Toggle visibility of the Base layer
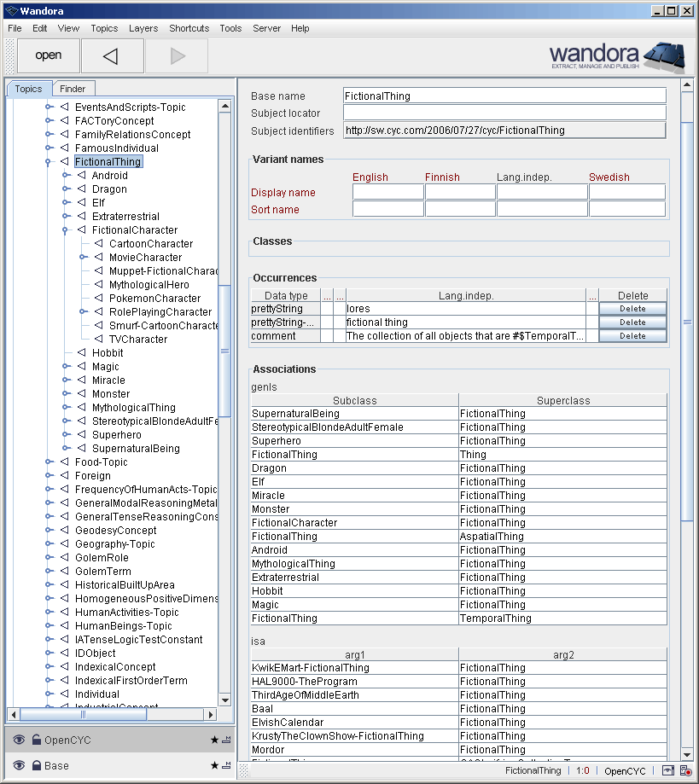This screenshot has width=699, height=784. click(19, 765)
